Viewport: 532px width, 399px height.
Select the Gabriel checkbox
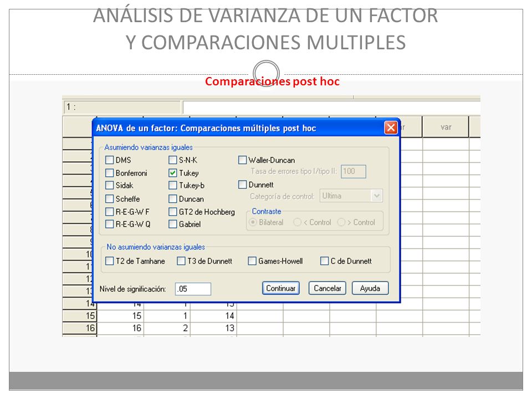pos(173,224)
